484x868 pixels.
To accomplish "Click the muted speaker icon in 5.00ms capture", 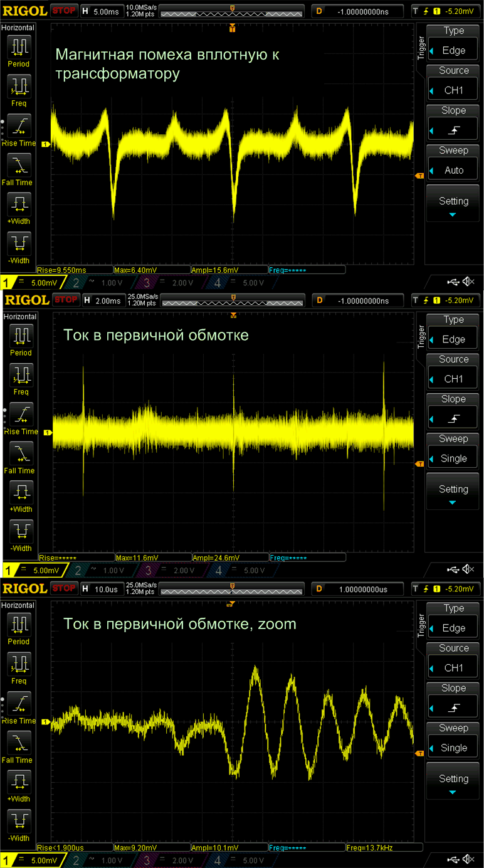I will pos(468,282).
